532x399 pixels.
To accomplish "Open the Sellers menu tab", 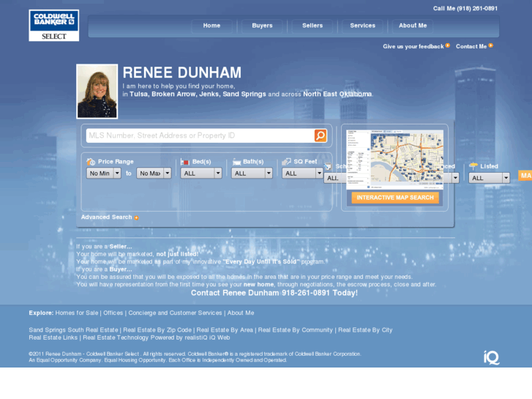I will 312,26.
